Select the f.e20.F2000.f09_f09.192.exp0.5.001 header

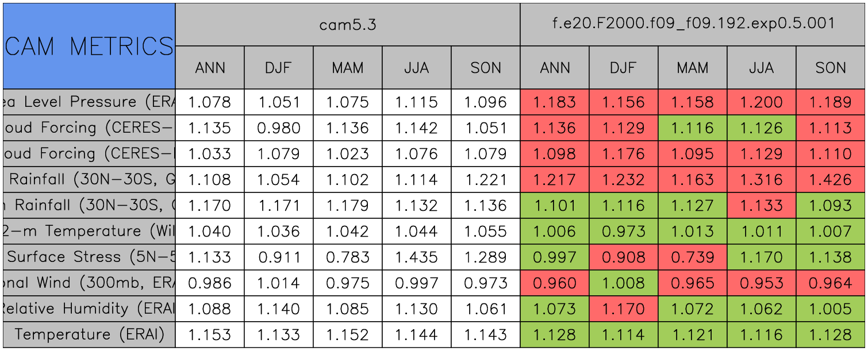click(693, 24)
